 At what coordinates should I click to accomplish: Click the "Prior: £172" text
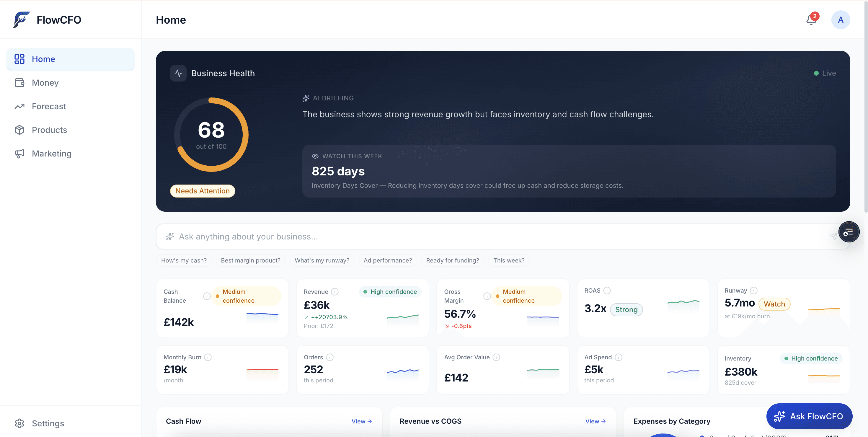(x=318, y=326)
